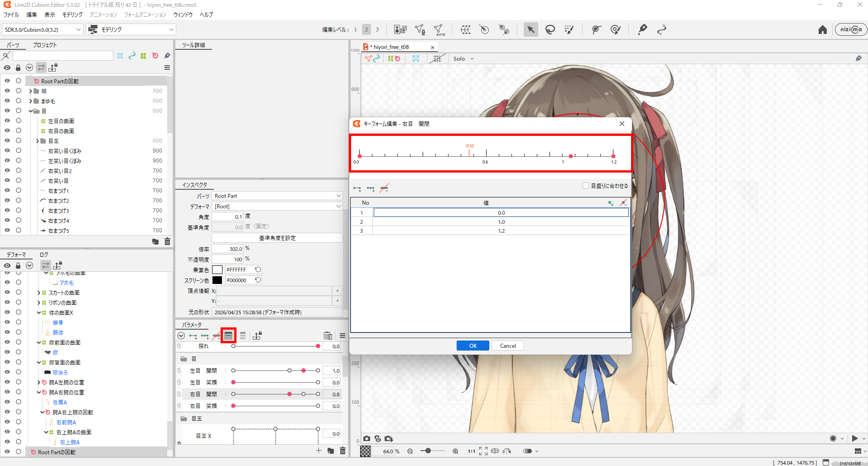Set edit level to 3
This screenshot has height=466, width=868.
(377, 29)
